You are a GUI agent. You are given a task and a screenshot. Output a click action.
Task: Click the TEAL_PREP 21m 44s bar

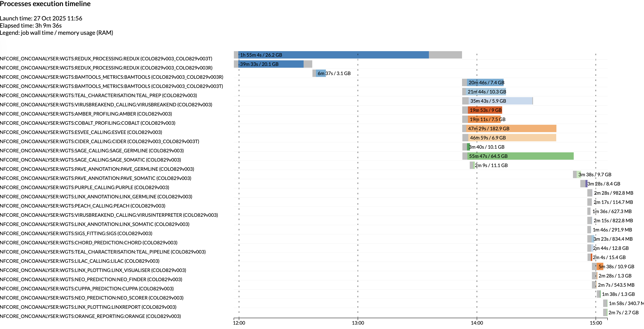(486, 92)
